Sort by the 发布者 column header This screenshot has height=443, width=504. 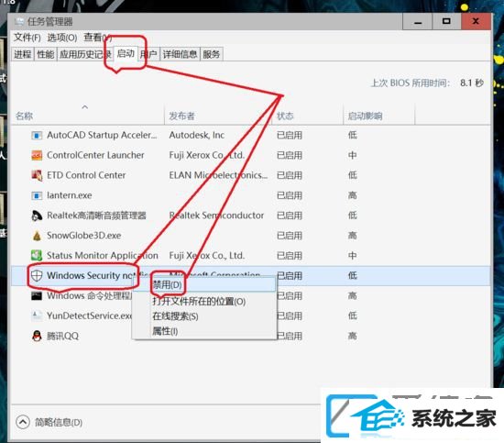182,116
